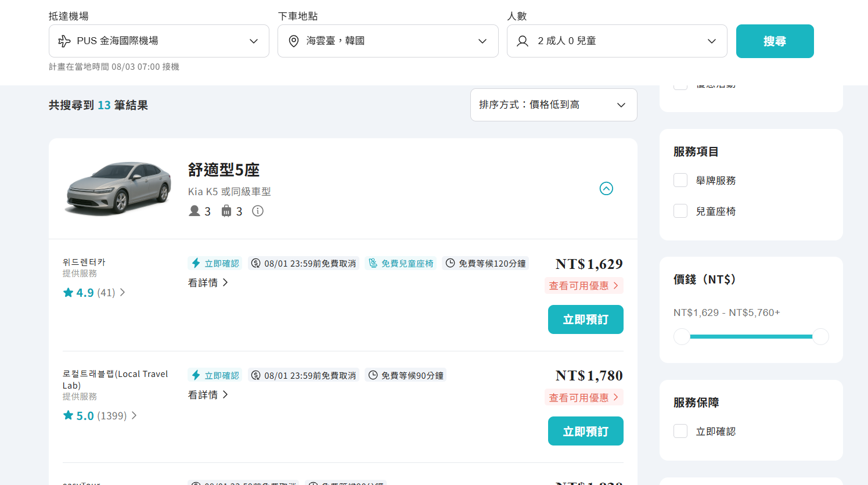Click the passenger capacity icon
The height and width of the screenshot is (485, 868).
pos(195,211)
